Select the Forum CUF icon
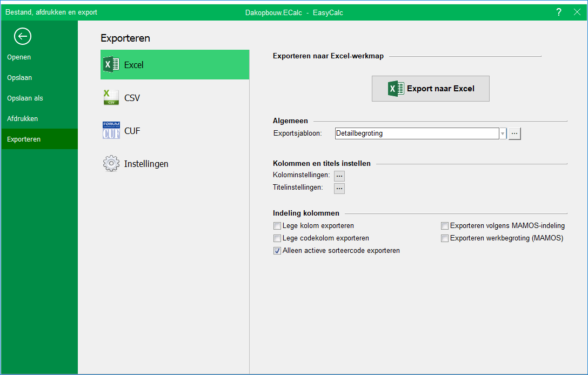Image resolution: width=588 pixels, height=375 pixels. [x=111, y=131]
